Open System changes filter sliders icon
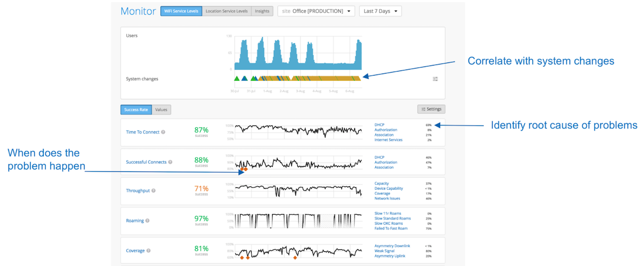Viewport: 644px width, 266px height. (435, 79)
